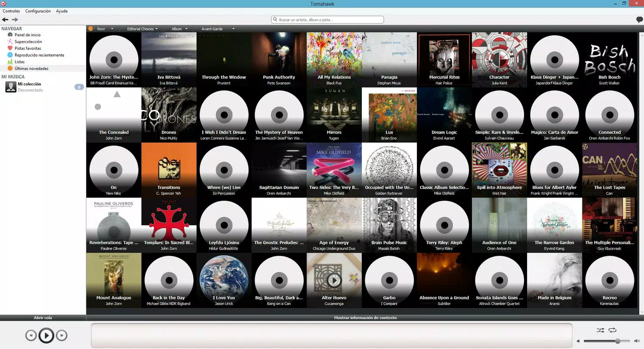Open the Ayuda menu
The height and width of the screenshot is (349, 644).
point(62,11)
